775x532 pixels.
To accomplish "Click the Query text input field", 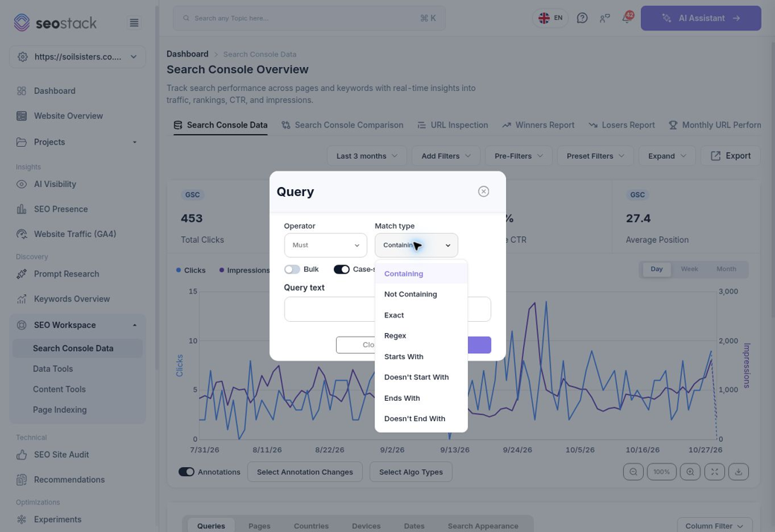I will 387,309.
